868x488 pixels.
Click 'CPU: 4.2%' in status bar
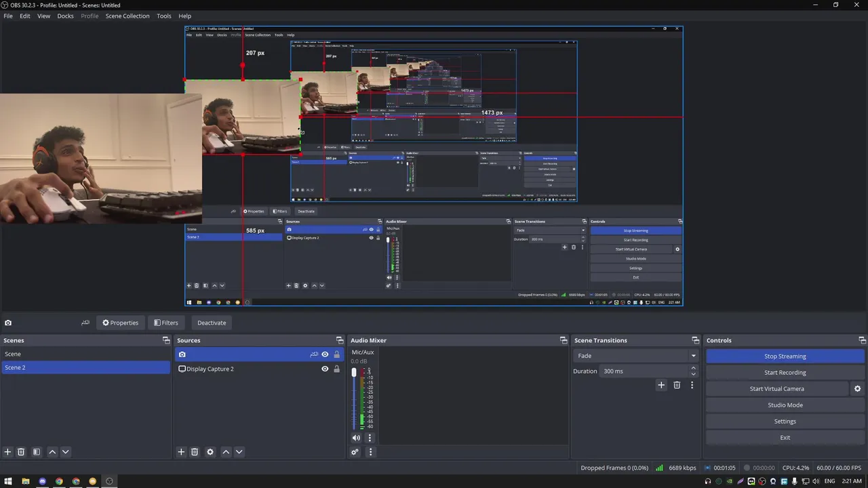[795, 468]
